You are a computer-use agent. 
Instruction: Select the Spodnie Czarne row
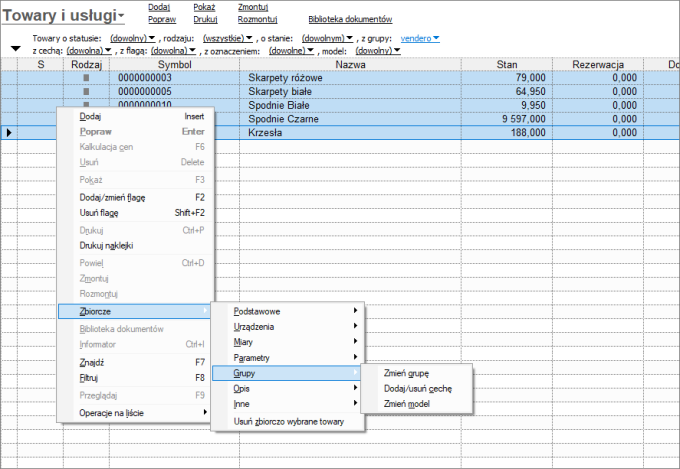[x=340, y=119]
